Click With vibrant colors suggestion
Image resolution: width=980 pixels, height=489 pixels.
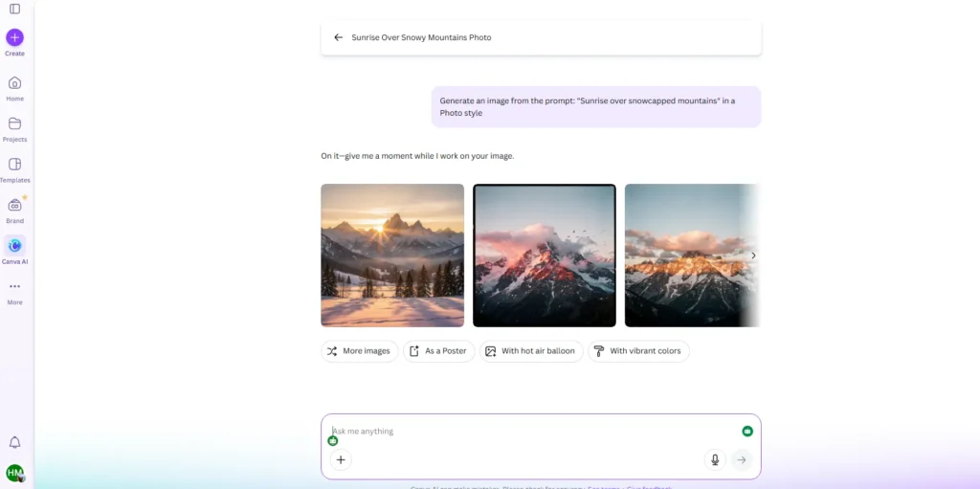[638, 351]
